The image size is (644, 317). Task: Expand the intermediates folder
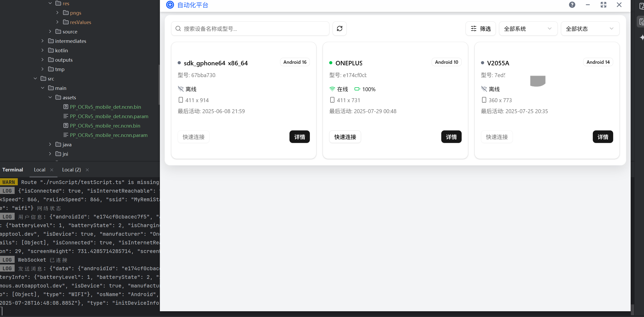point(43,41)
